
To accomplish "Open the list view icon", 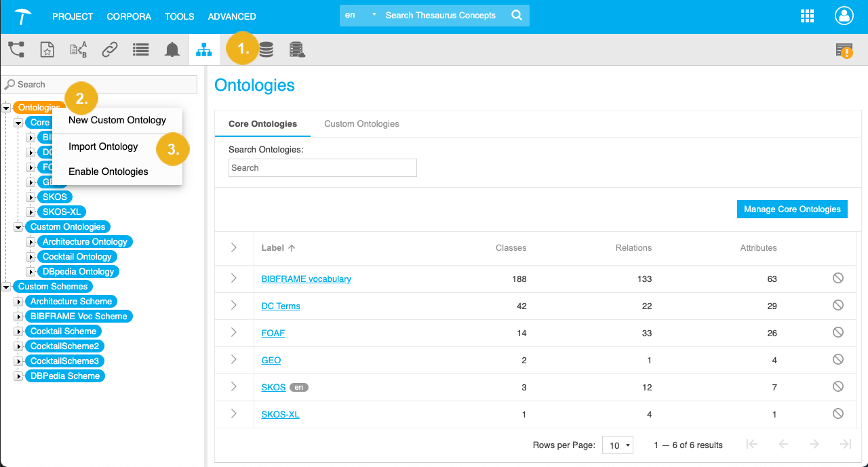I will [x=140, y=49].
